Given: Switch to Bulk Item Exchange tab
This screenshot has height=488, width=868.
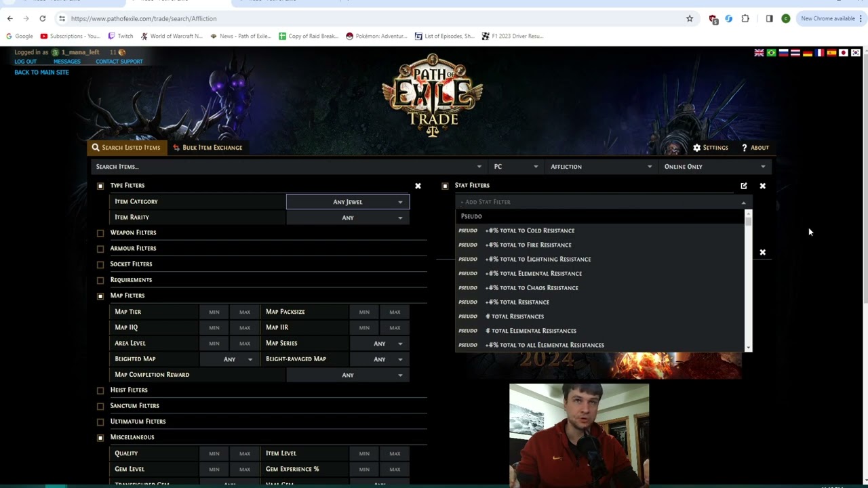Looking at the screenshot, I should [207, 148].
